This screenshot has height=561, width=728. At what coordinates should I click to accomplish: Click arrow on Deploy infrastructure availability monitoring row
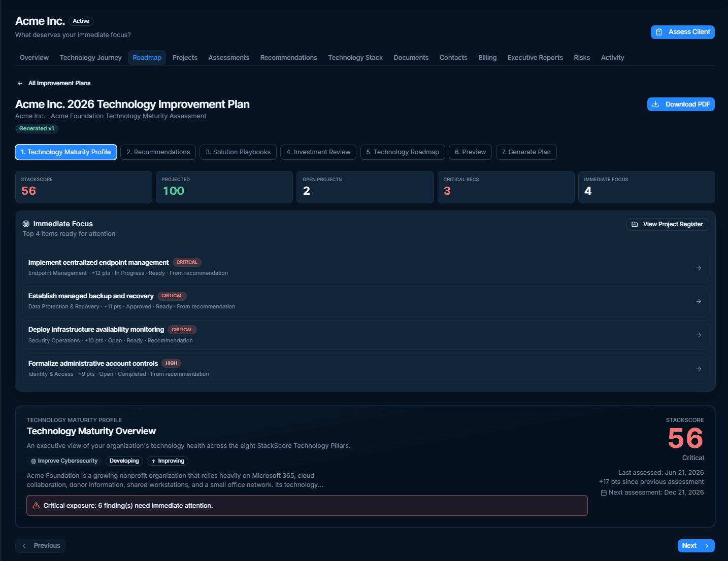(699, 335)
